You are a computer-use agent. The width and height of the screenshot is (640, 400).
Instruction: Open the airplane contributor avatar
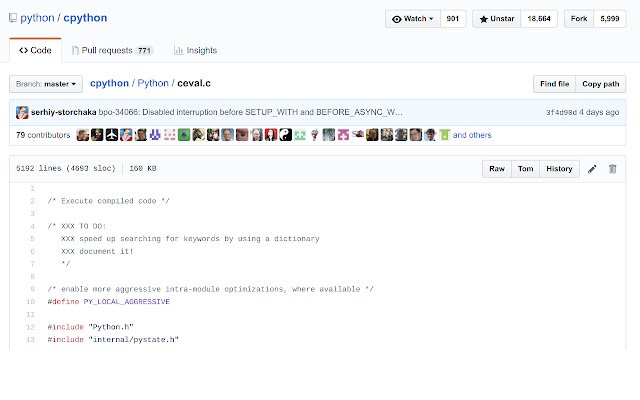(x=112, y=135)
